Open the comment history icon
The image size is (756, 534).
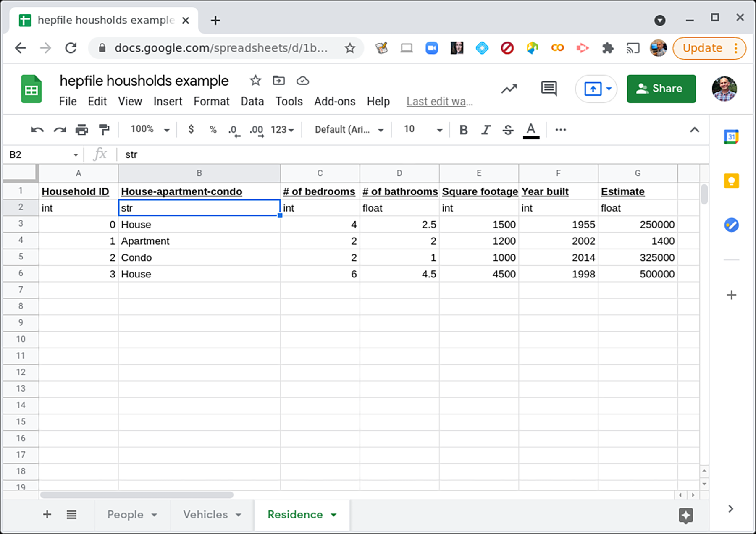click(549, 89)
